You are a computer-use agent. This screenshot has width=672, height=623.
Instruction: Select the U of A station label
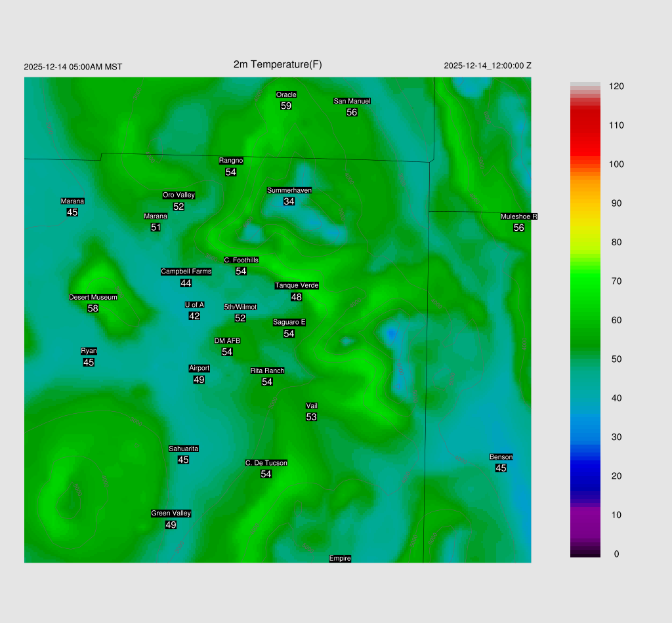coord(194,304)
